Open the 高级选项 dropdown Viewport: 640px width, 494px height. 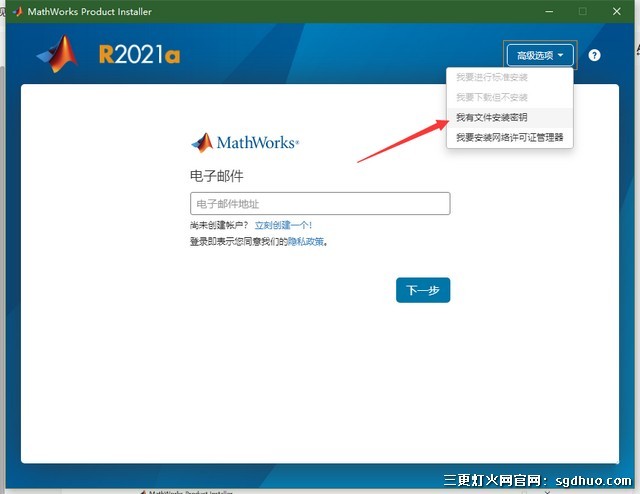click(x=540, y=55)
